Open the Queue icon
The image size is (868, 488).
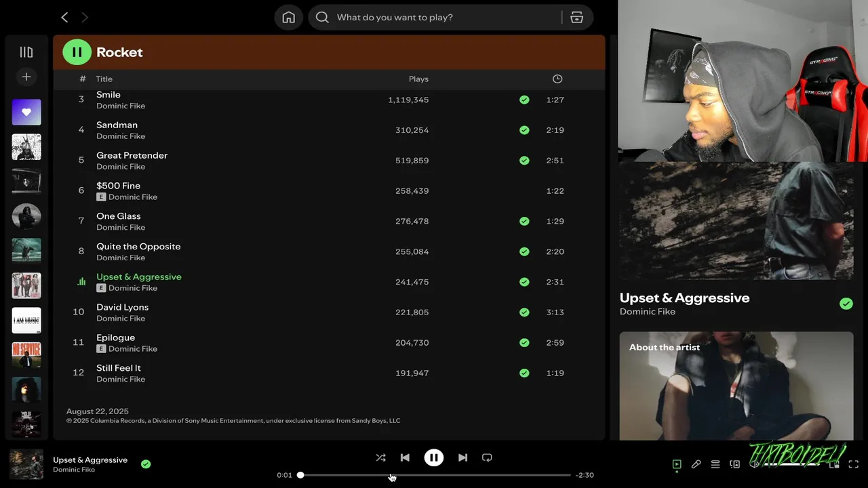click(715, 464)
